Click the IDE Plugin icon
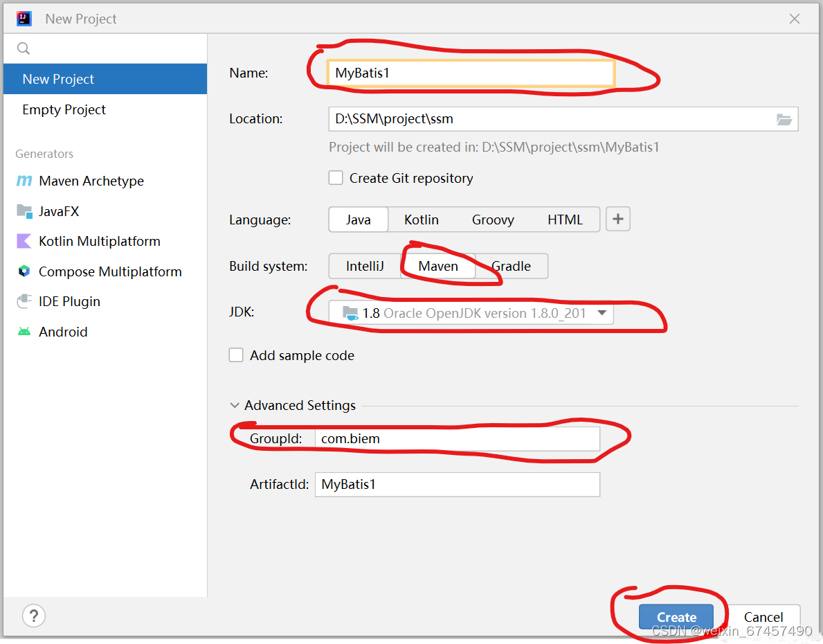The width and height of the screenshot is (823, 644). [24, 301]
